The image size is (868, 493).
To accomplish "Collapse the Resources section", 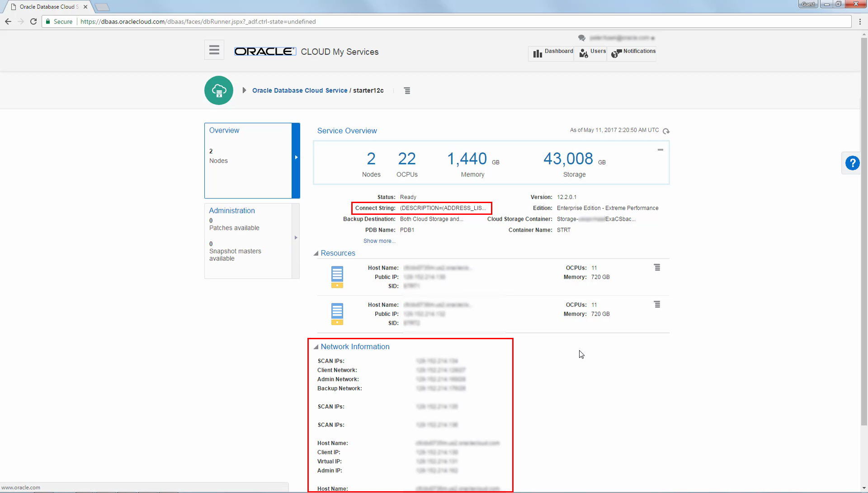I will click(x=316, y=253).
